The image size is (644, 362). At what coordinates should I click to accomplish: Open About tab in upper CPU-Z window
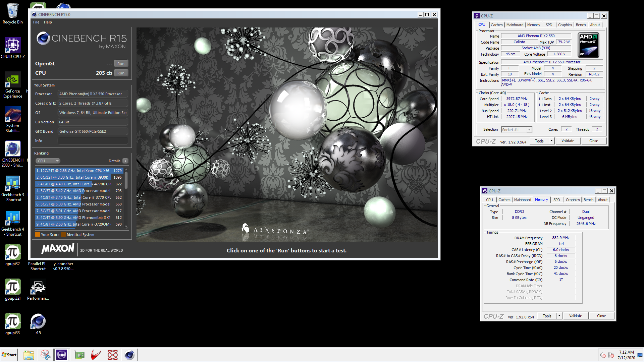click(x=595, y=25)
